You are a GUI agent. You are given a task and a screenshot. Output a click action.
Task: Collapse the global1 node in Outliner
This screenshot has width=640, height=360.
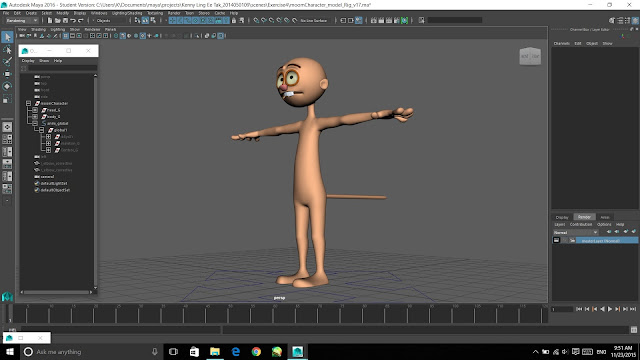42,130
